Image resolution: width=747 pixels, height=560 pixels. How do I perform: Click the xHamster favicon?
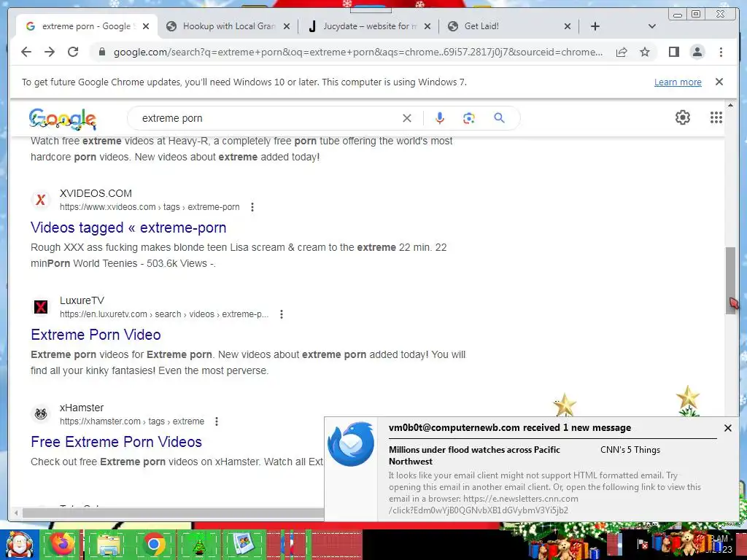click(x=41, y=414)
